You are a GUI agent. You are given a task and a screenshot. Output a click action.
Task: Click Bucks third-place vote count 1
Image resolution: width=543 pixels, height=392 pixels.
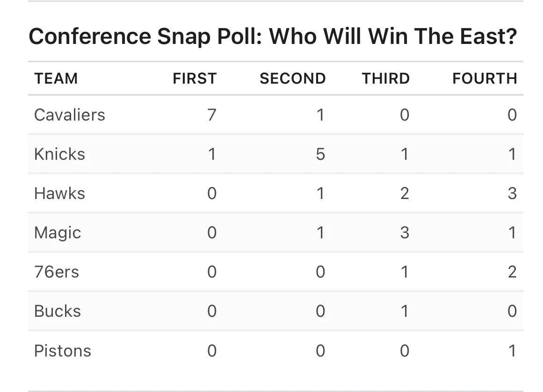405,311
